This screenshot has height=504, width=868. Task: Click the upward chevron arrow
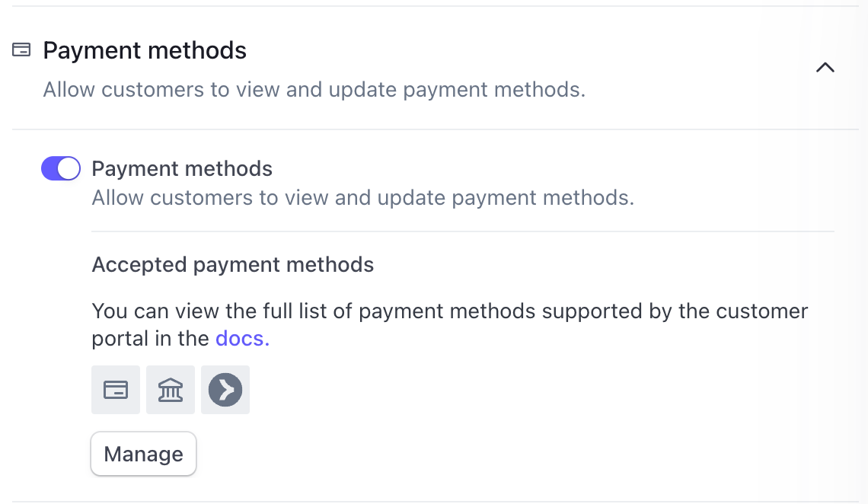tap(825, 67)
